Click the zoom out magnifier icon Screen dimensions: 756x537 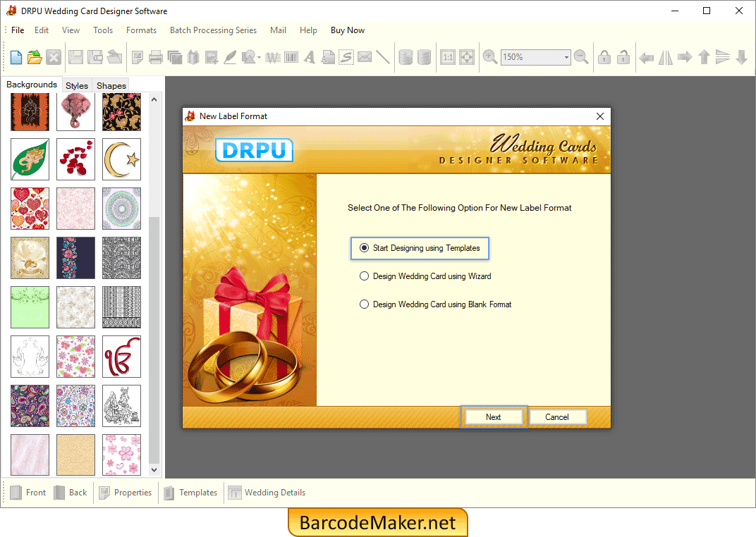coord(581,57)
